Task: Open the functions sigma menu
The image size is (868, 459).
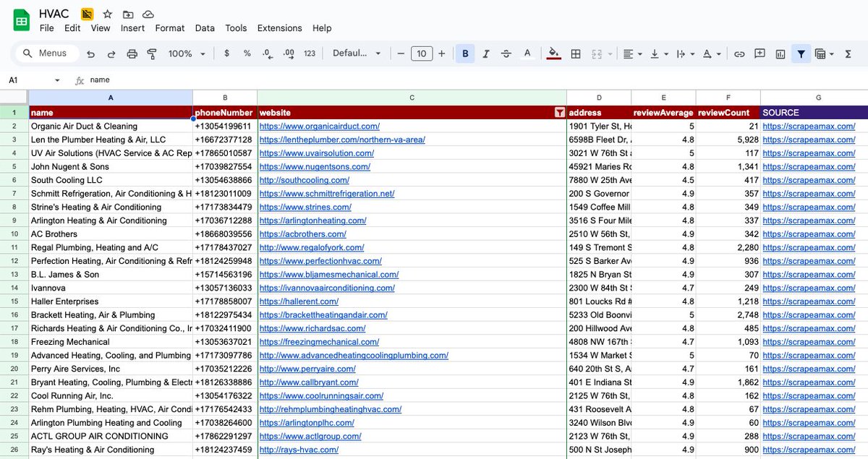Action: [848, 53]
